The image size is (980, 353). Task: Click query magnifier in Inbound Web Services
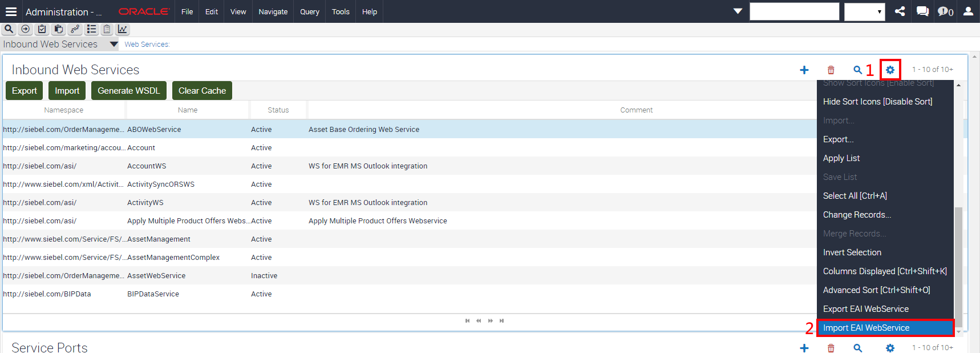pyautogui.click(x=857, y=70)
